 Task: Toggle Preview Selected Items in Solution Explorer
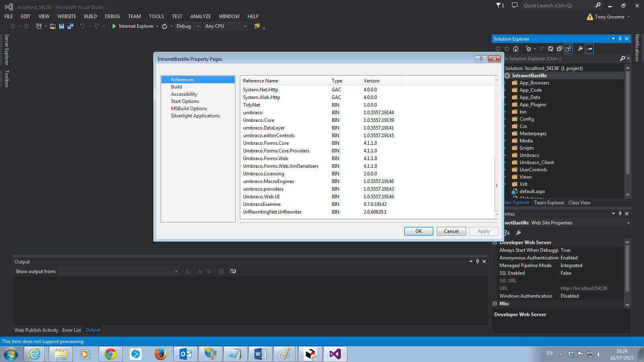pyautogui.click(x=589, y=49)
